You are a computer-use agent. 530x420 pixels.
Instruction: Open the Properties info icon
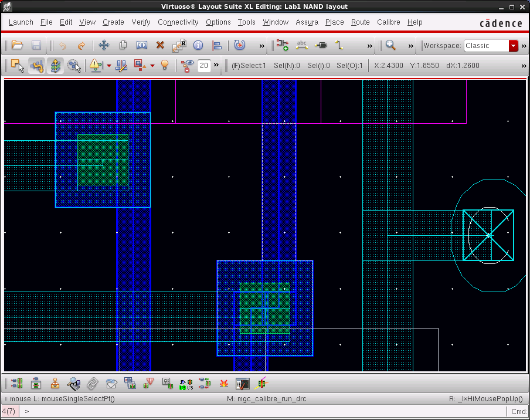(x=198, y=45)
